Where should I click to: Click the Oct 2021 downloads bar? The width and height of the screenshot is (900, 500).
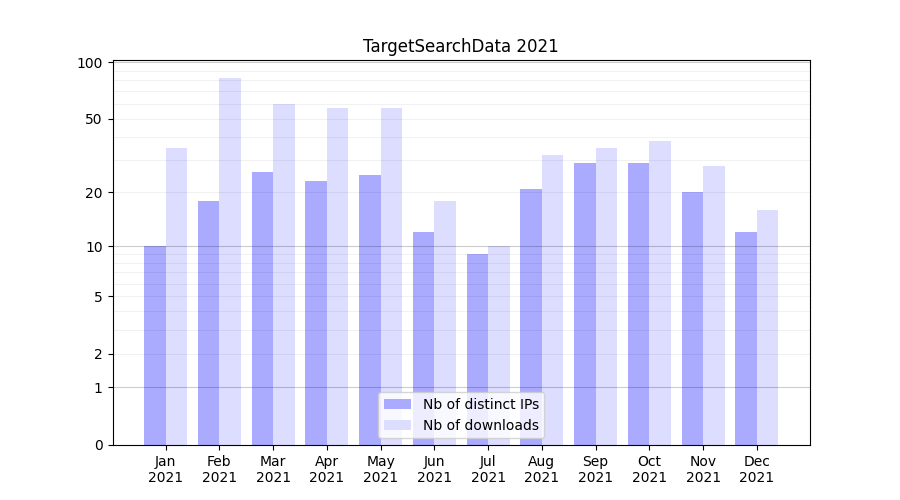coord(660,292)
